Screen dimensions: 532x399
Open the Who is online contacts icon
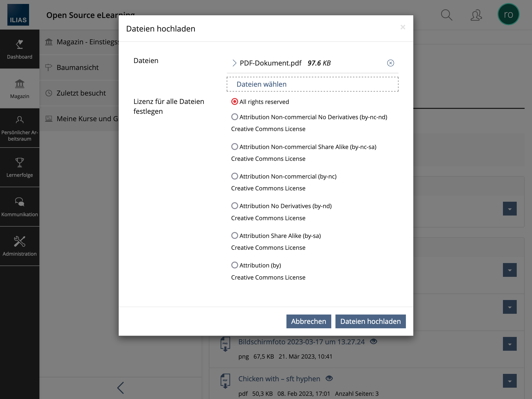click(x=476, y=15)
